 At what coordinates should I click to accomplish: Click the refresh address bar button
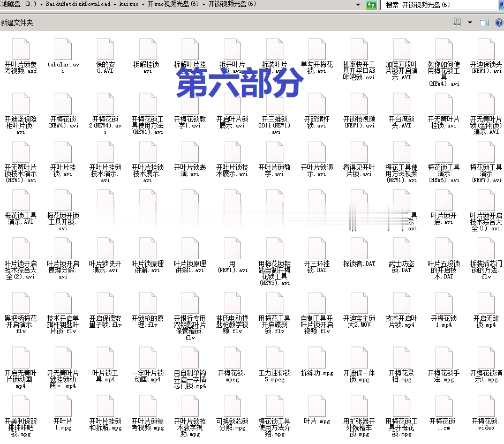click(x=371, y=4)
